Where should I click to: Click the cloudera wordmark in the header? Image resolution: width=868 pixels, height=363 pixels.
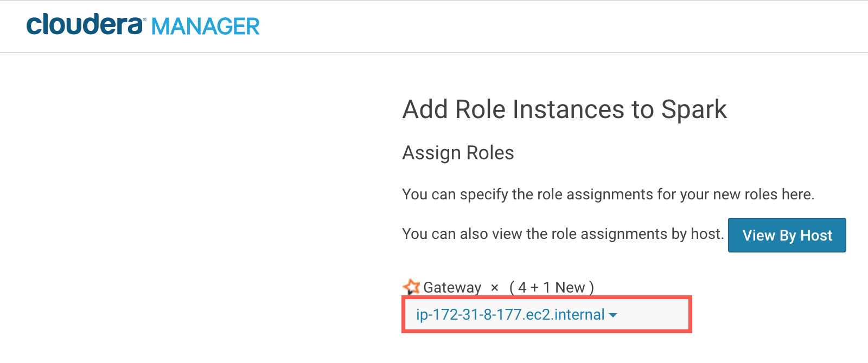[87, 25]
